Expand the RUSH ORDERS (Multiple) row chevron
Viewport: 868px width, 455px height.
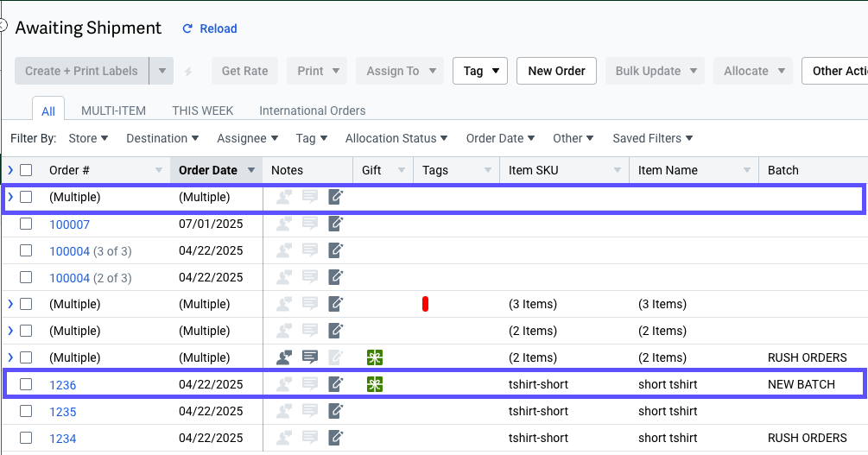click(10, 357)
